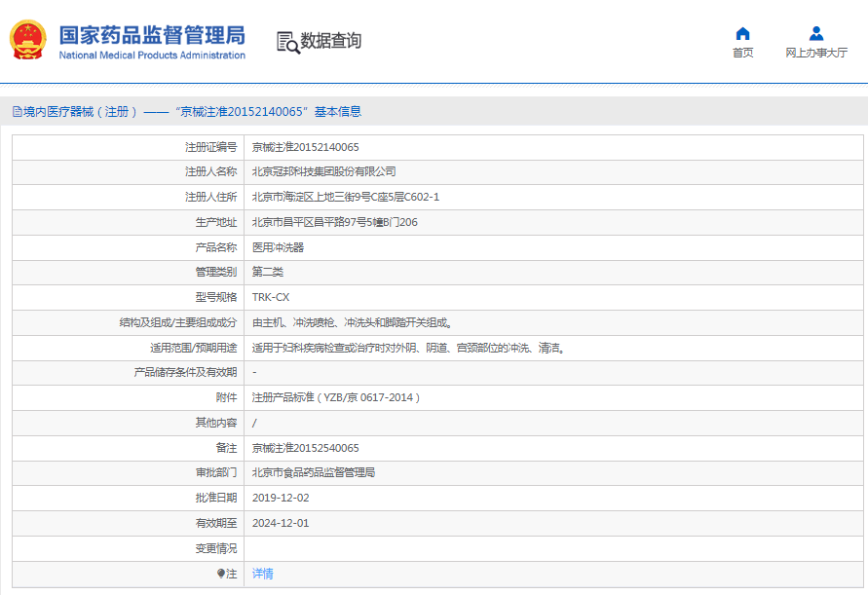Click the 有效期至 label
Screen dimensions: 868x595
click(x=216, y=523)
